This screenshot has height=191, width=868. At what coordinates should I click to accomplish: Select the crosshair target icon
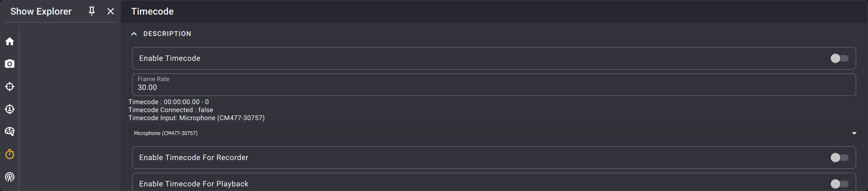click(9, 86)
